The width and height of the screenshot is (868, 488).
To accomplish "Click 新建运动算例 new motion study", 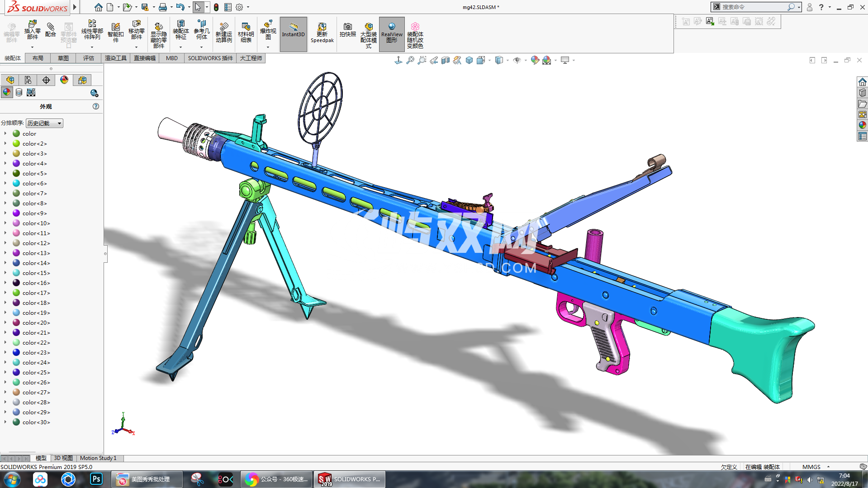I will click(223, 33).
